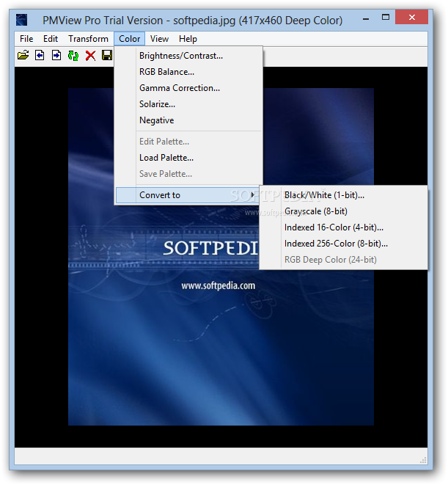Select Indexed 256-Color (8-bit)... option
Viewport: 448px width, 485px height.
click(x=344, y=244)
